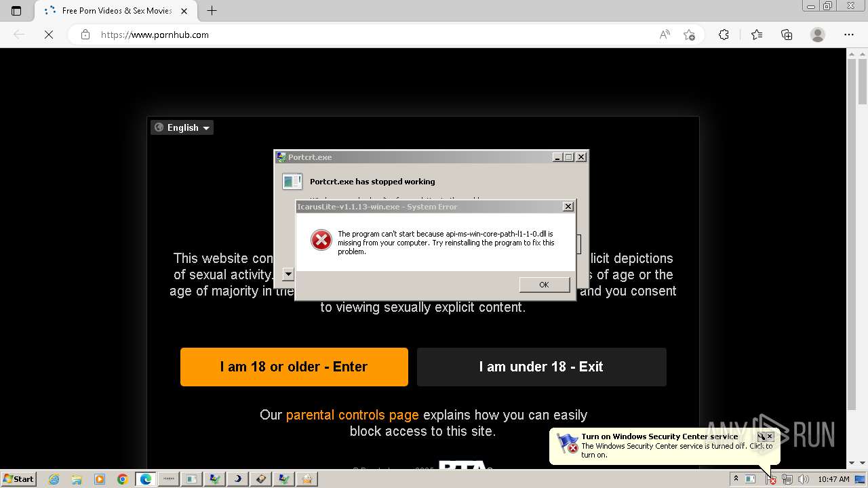Switch to the hard disk icon taskbar app
The width and height of the screenshot is (868, 488).
[260, 479]
